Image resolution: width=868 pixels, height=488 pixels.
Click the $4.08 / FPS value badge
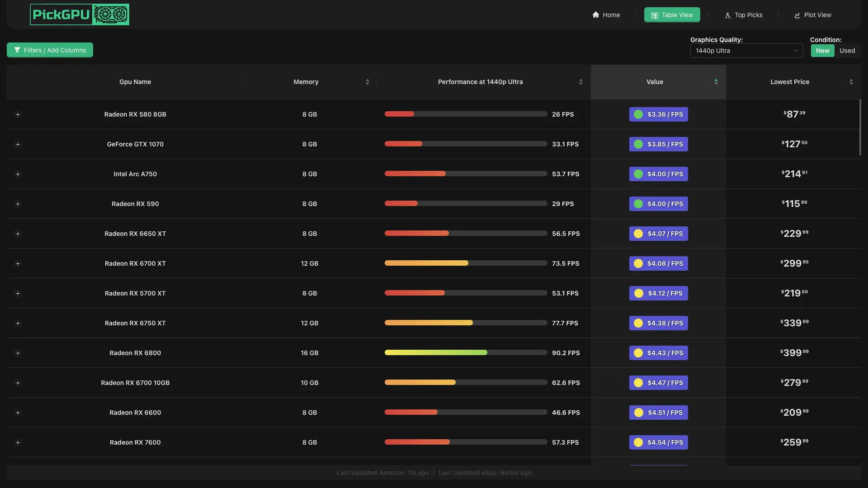click(658, 263)
